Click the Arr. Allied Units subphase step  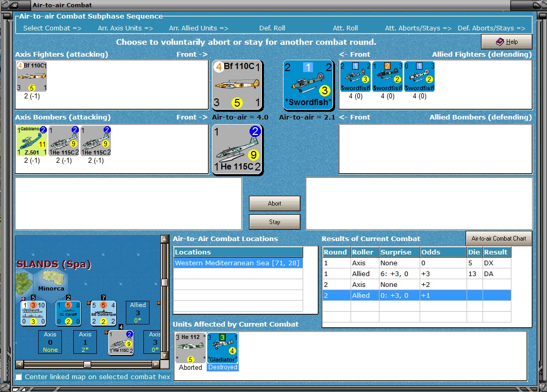click(198, 28)
